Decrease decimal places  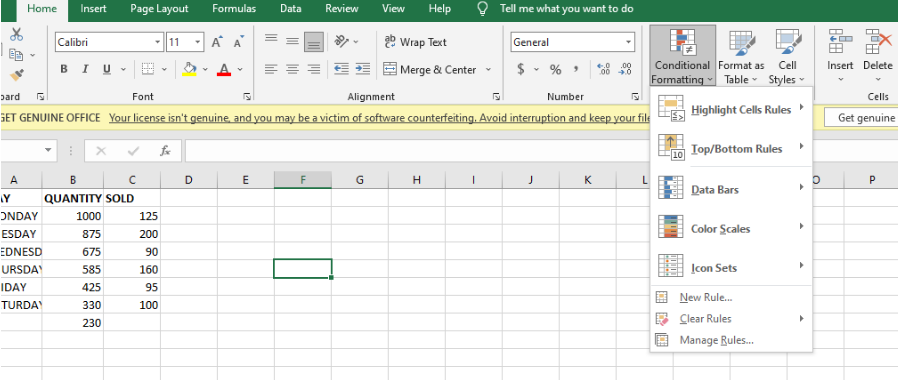click(x=625, y=69)
